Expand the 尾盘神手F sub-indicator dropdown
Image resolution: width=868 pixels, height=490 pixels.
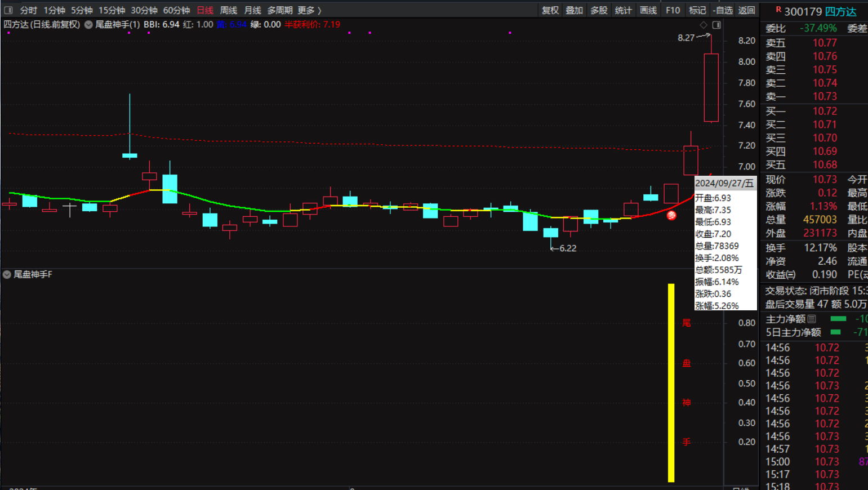(7, 274)
